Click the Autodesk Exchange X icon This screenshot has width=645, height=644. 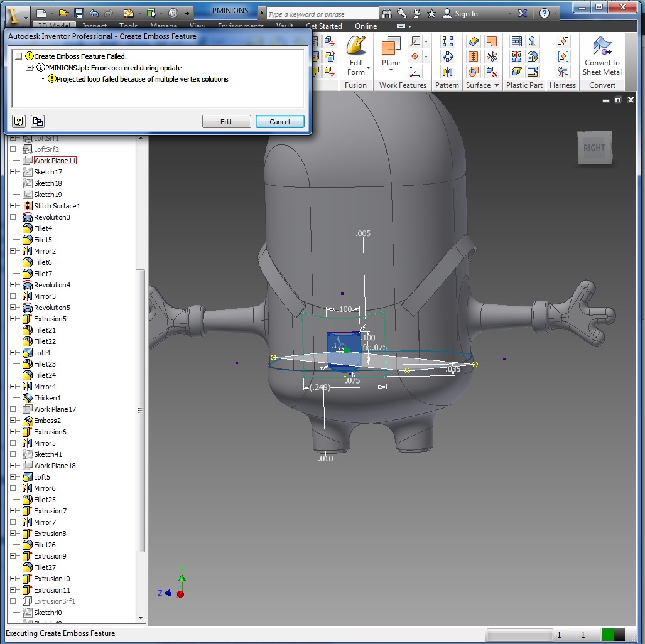[x=523, y=14]
